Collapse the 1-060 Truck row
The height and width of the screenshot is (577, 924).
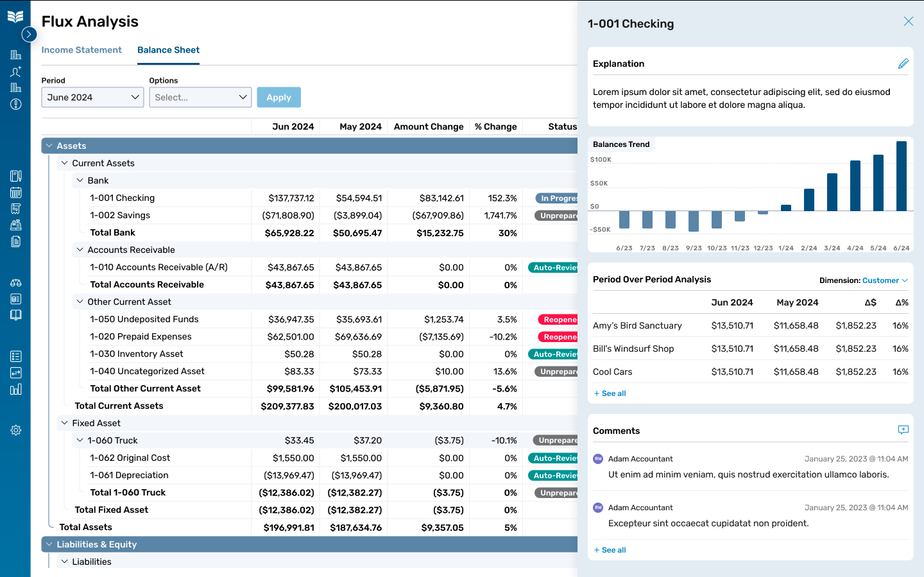click(x=80, y=440)
